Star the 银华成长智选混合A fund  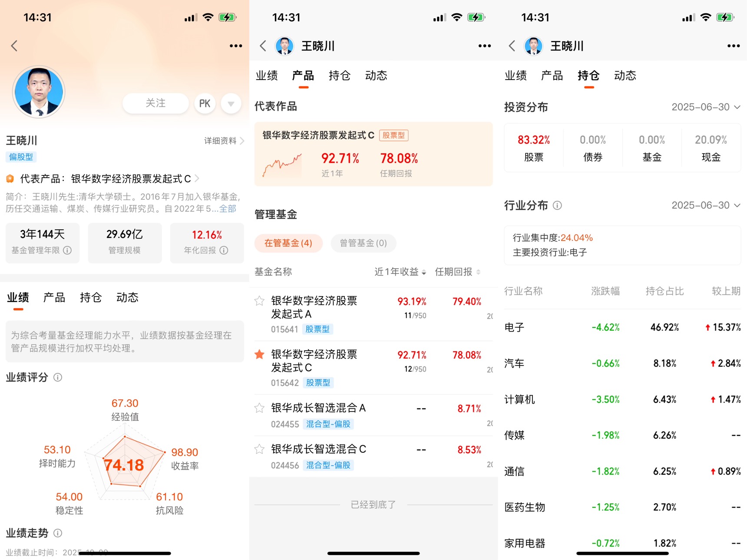point(260,408)
